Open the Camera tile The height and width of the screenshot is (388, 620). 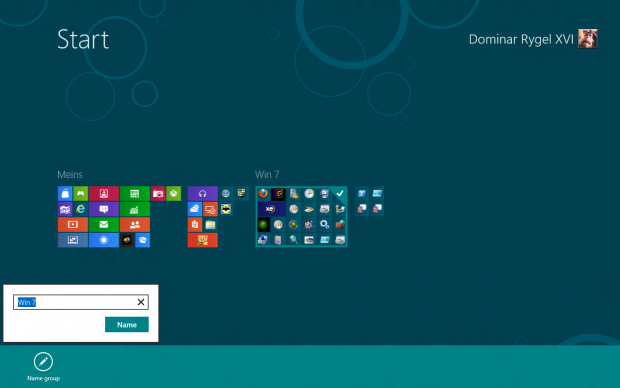pos(158,193)
